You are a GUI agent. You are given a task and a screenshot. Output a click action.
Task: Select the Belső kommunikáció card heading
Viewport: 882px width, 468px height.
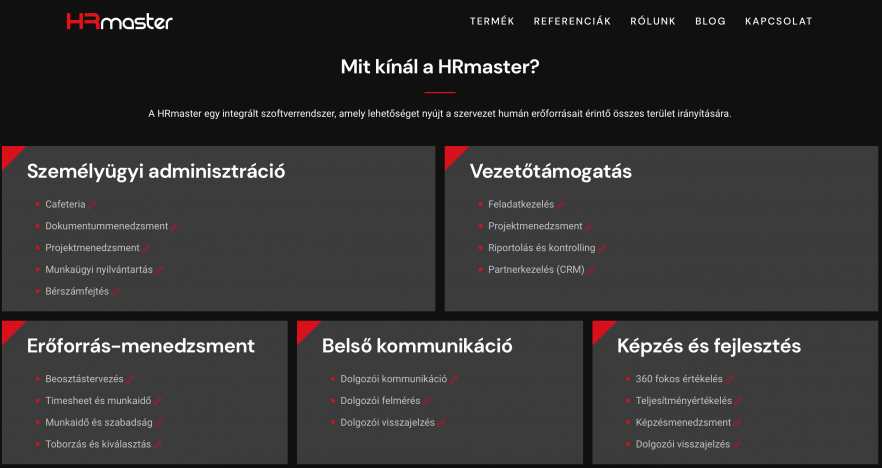[417, 346]
